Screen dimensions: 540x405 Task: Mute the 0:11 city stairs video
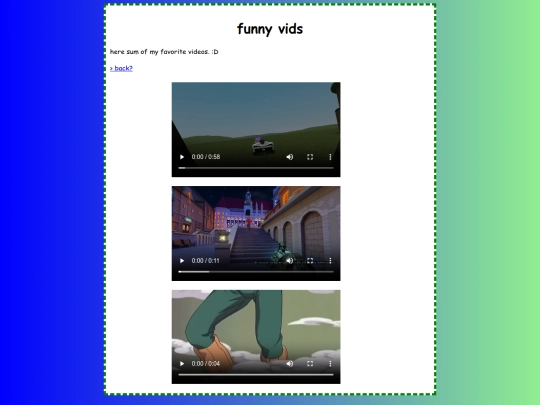(290, 261)
